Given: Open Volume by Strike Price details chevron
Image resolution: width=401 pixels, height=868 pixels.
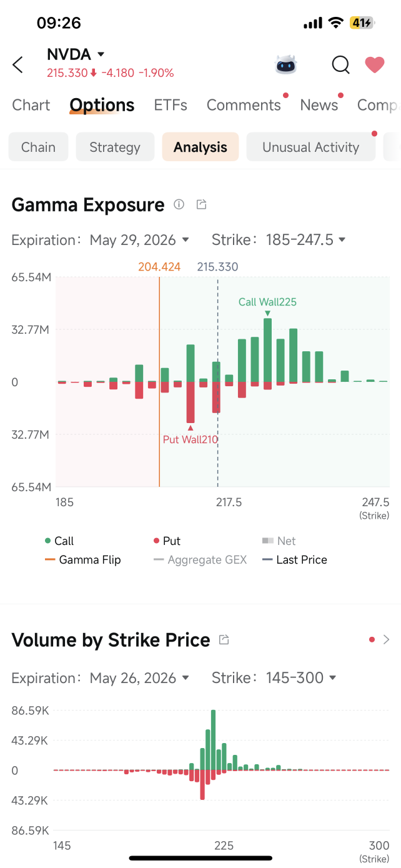Looking at the screenshot, I should (x=386, y=639).
